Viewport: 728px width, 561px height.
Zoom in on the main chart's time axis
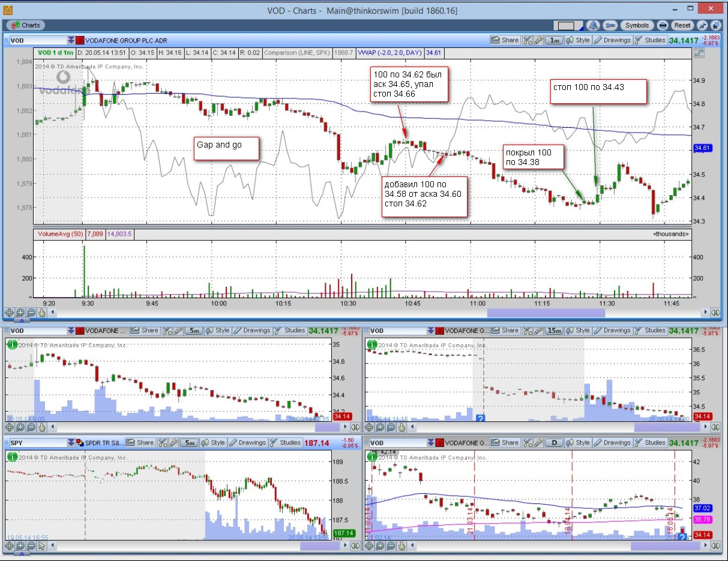click(20, 313)
